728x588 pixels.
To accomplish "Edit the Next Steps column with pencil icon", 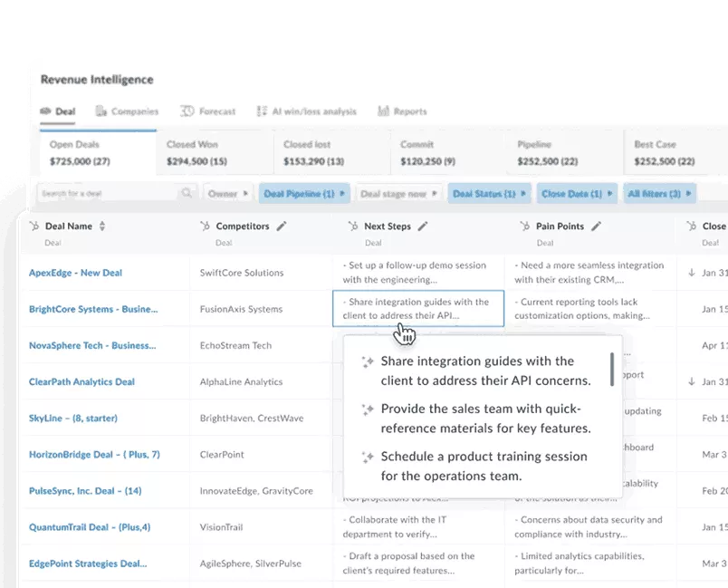I will pyautogui.click(x=423, y=227).
